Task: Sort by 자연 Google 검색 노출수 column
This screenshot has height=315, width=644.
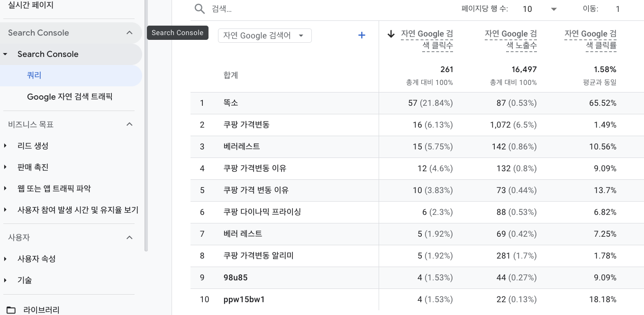Action: tap(511, 39)
